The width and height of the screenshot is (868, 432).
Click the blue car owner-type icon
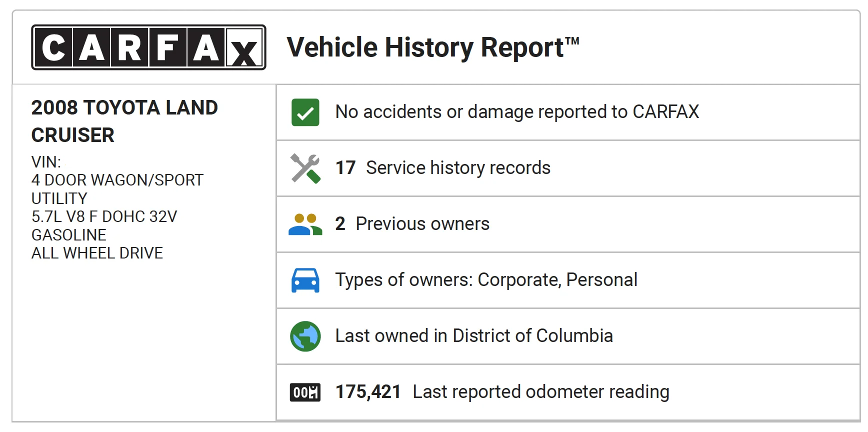pos(305,280)
